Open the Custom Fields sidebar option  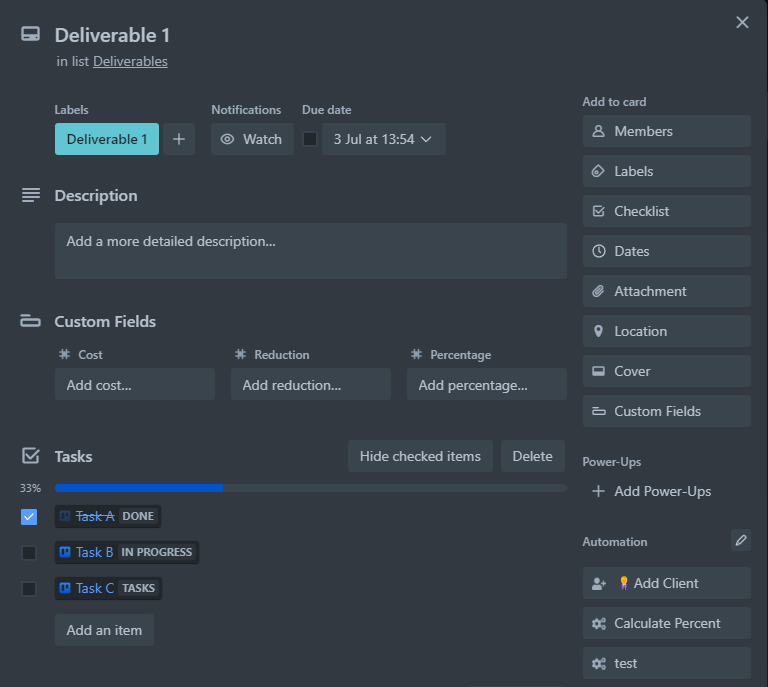(x=666, y=411)
